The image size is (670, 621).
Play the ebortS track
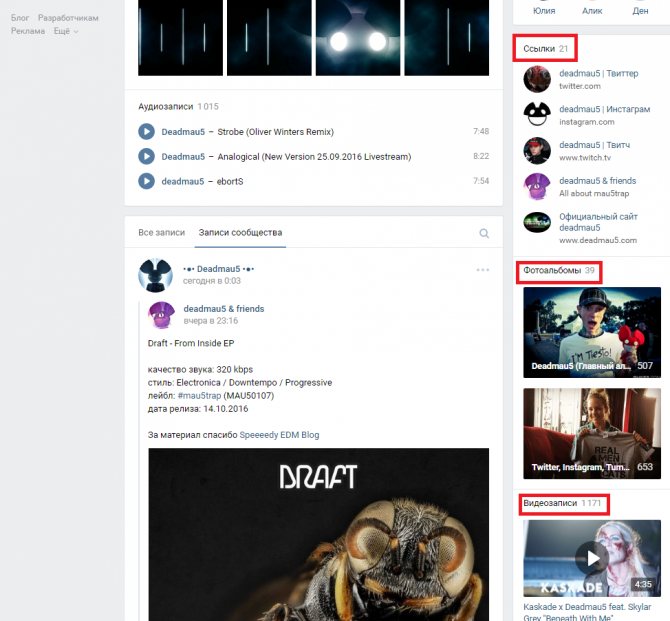point(146,181)
